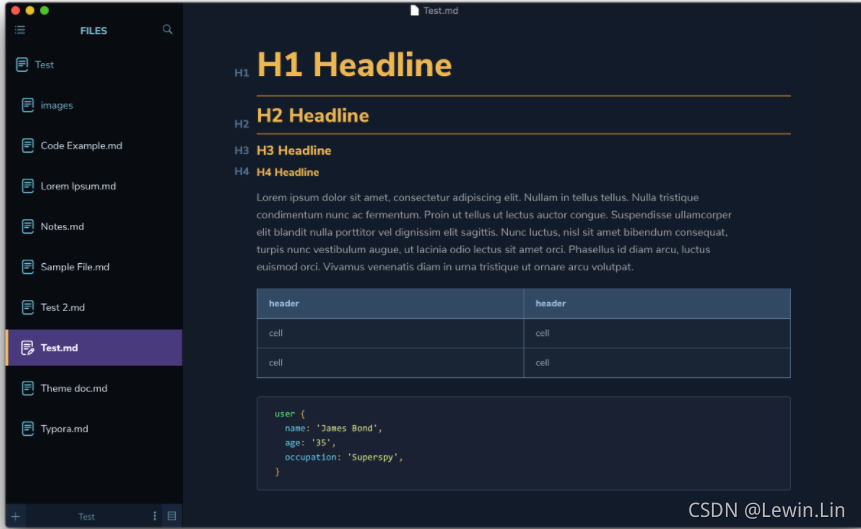
Task: Open the vertical dots more menu
Action: coord(154,516)
